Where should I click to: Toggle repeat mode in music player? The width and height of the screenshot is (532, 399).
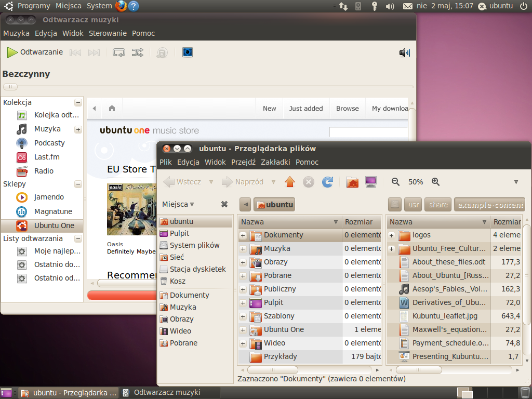pos(119,52)
